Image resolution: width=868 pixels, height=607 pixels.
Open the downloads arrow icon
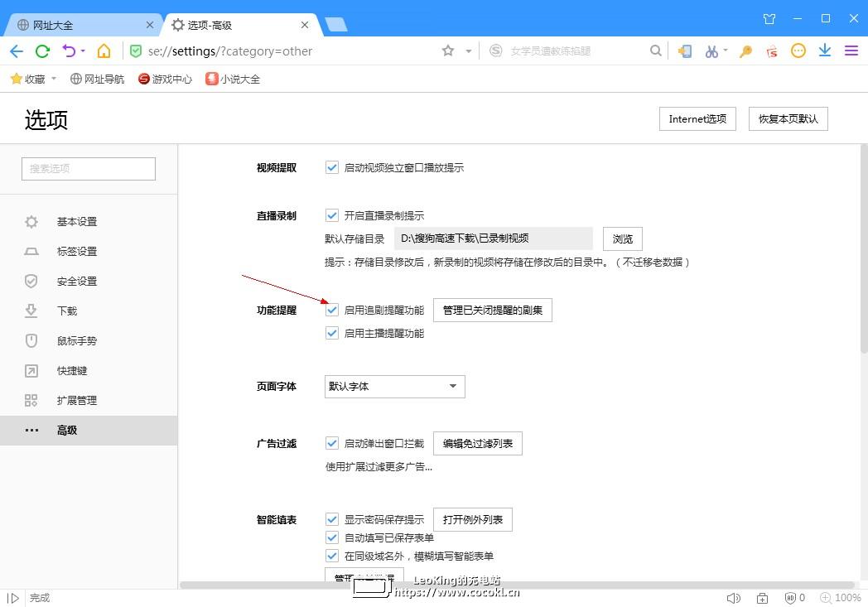tap(825, 51)
